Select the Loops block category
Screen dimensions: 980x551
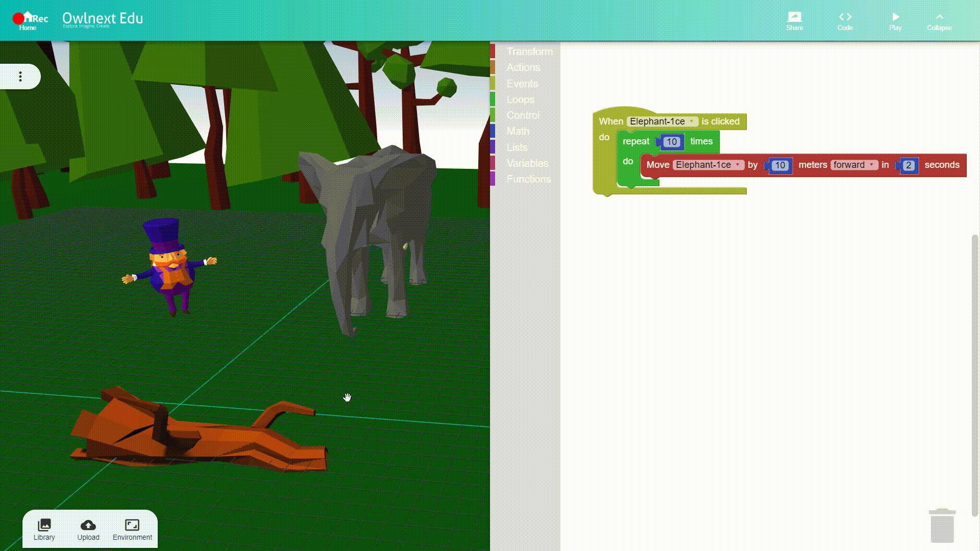coord(520,99)
